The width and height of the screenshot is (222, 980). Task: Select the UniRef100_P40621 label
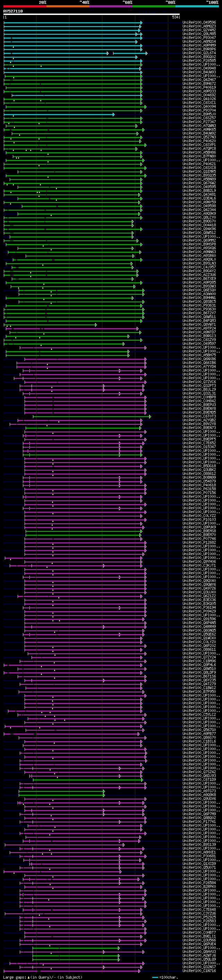(x=199, y=164)
